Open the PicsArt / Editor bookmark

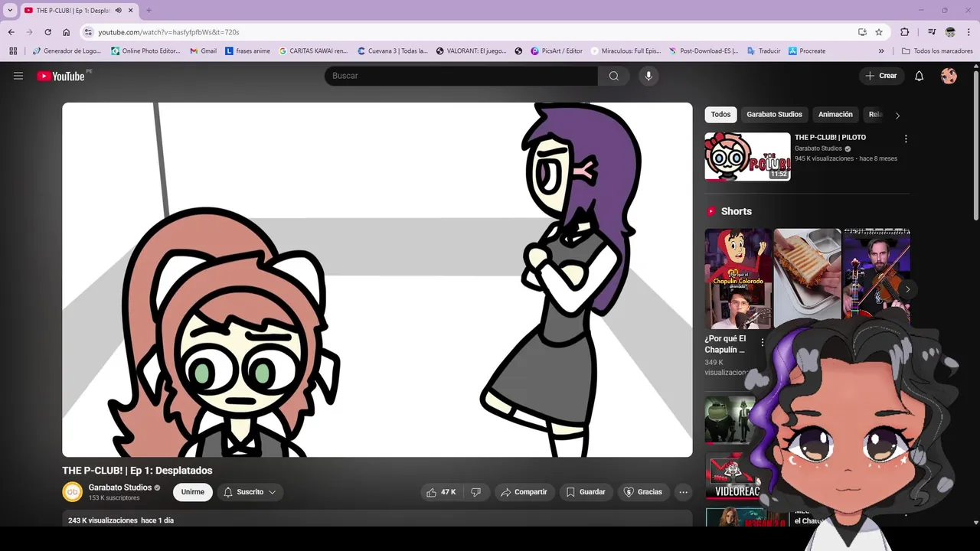[x=557, y=51]
